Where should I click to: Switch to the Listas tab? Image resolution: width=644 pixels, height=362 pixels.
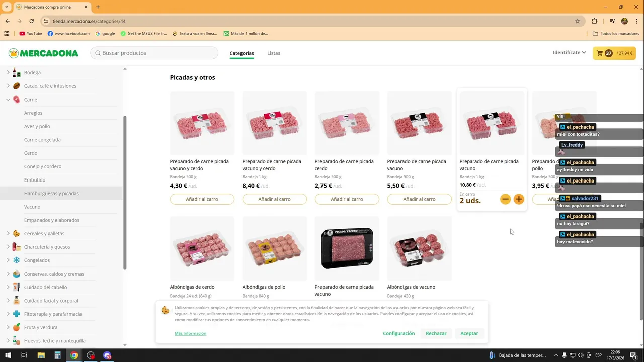coord(274,53)
